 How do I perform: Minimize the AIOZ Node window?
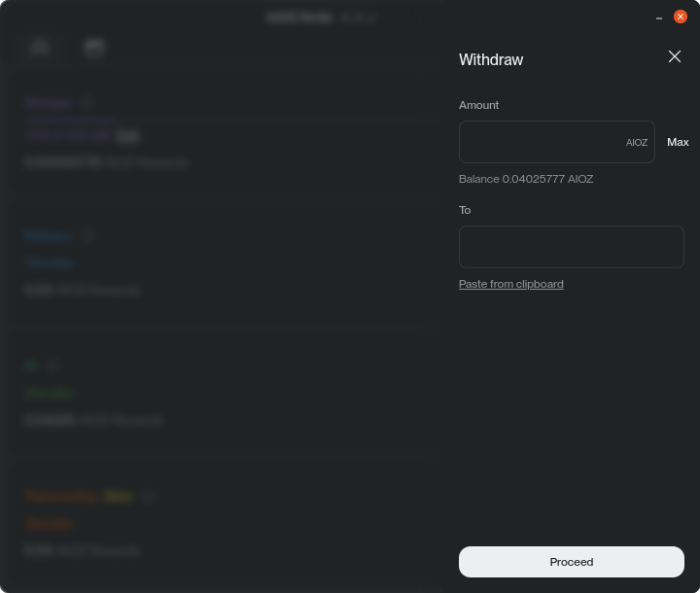click(660, 17)
